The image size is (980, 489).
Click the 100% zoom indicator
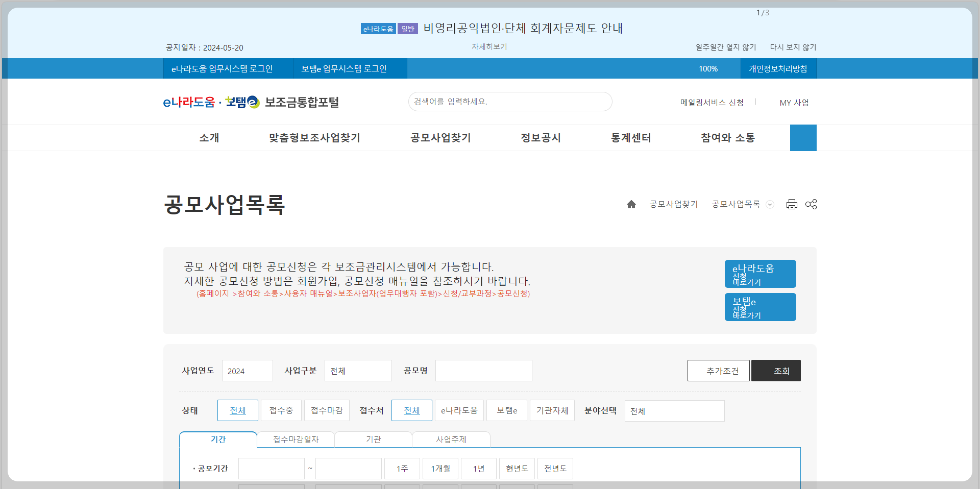pos(708,68)
